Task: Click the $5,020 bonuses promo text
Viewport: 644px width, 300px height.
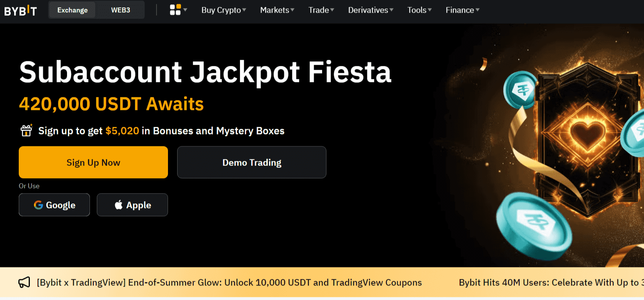Action: click(122, 131)
